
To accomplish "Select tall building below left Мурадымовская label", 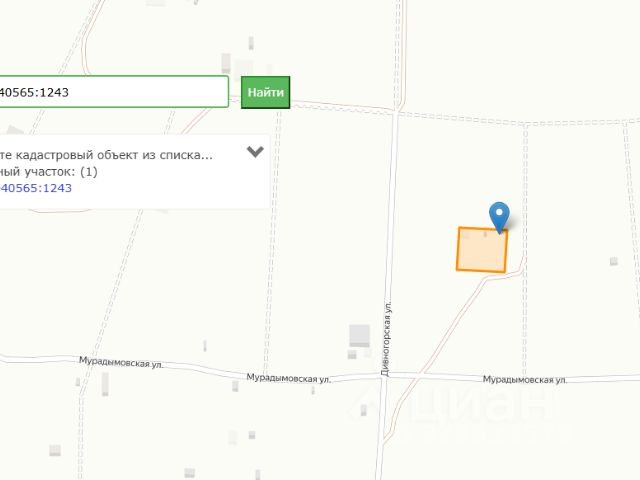I will (x=105, y=384).
